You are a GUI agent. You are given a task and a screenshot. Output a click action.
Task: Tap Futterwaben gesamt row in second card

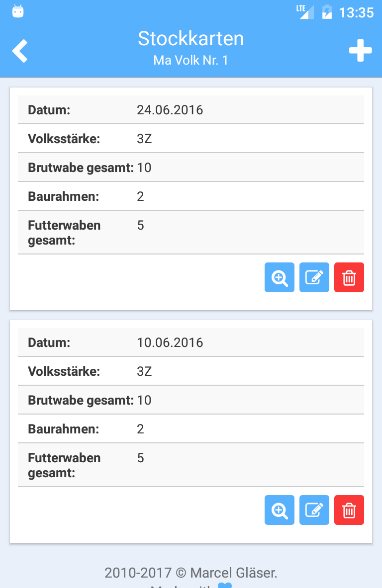pos(191,465)
